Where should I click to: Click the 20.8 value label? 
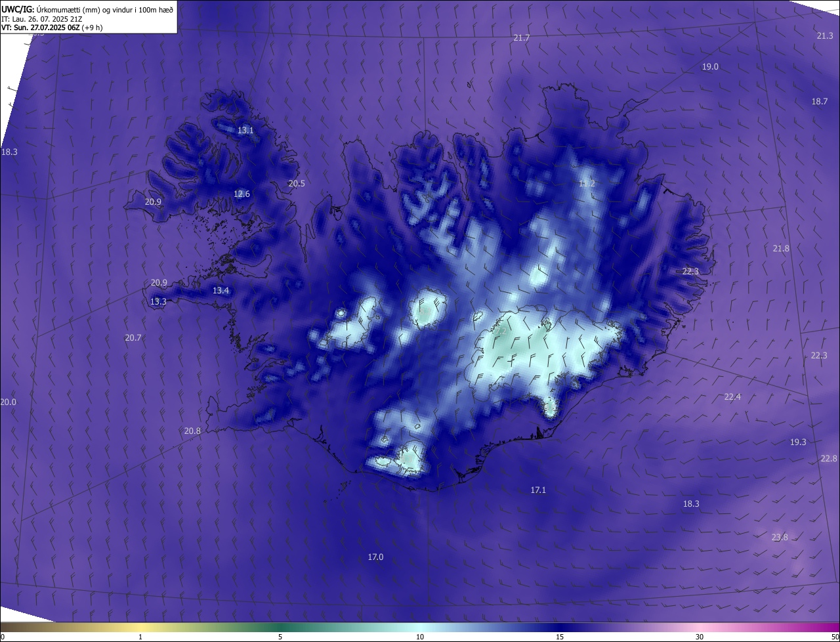coord(192,431)
